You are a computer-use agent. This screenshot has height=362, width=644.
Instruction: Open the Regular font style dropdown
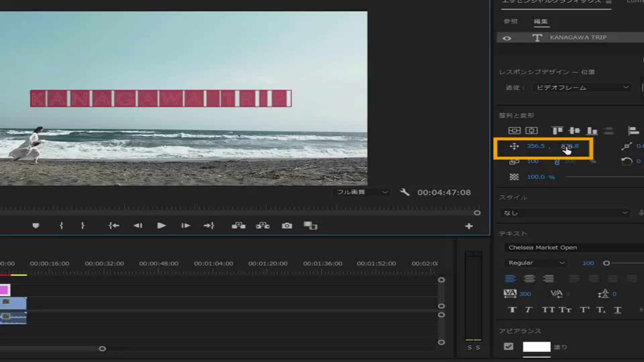coord(536,263)
